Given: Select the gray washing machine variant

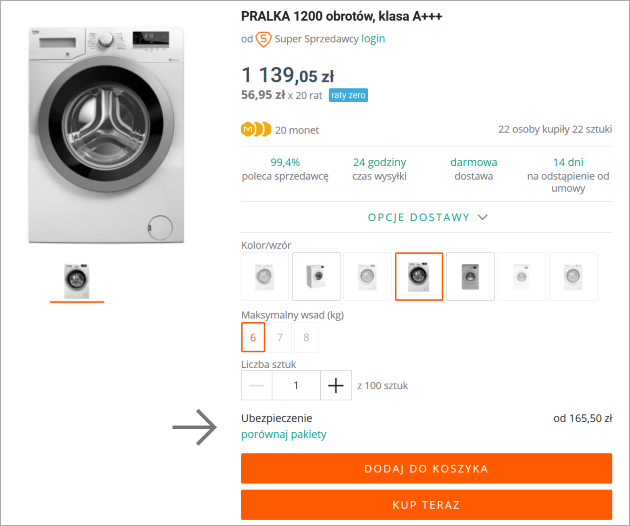Looking at the screenshot, I should (470, 276).
